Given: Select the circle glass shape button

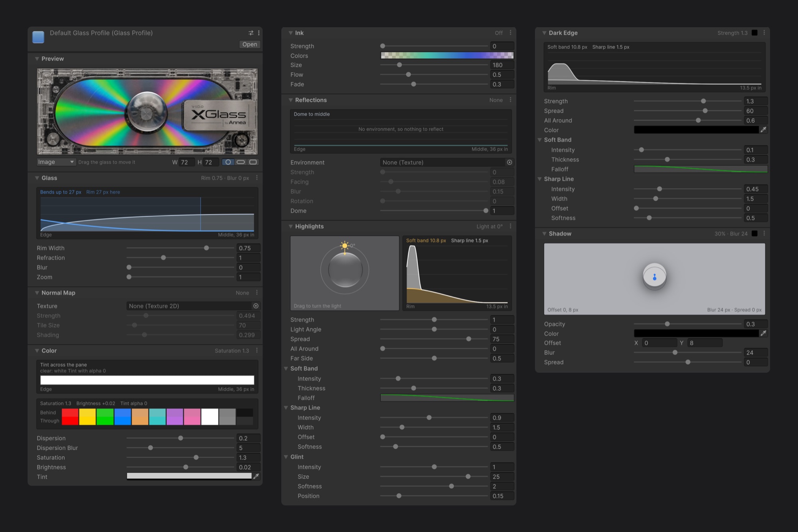Looking at the screenshot, I should 228,162.
